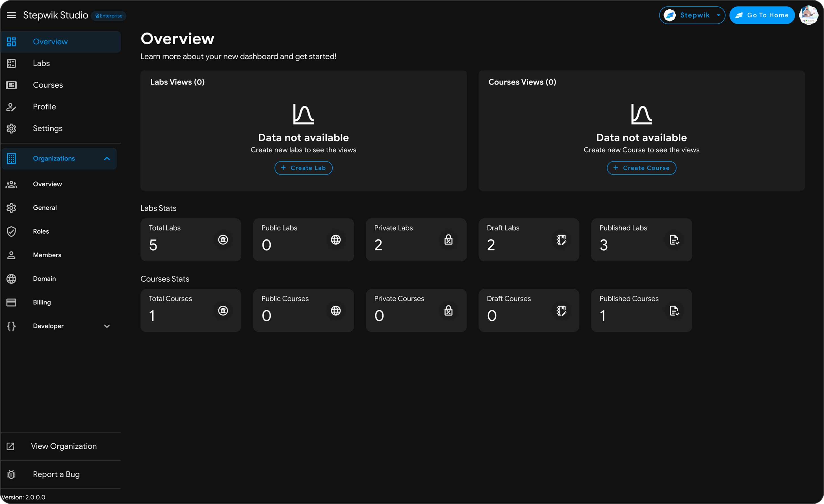Click the Draft Labs edit icon

[561, 240]
